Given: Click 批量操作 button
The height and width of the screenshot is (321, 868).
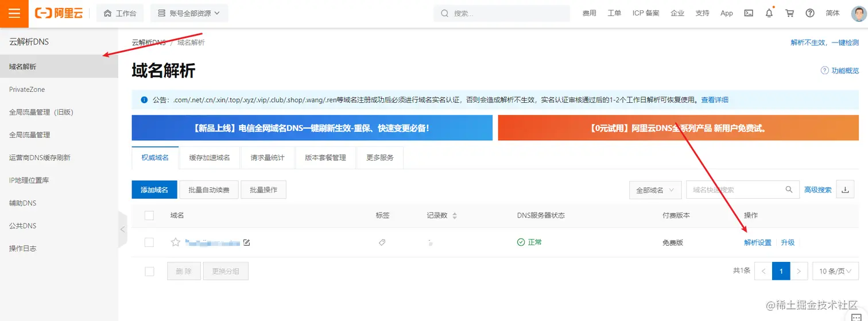Looking at the screenshot, I should (263, 189).
